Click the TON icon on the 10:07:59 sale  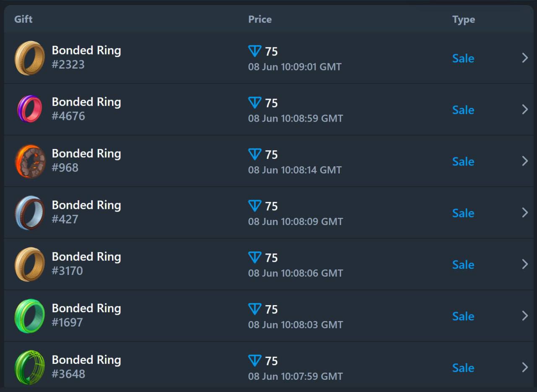pos(255,361)
